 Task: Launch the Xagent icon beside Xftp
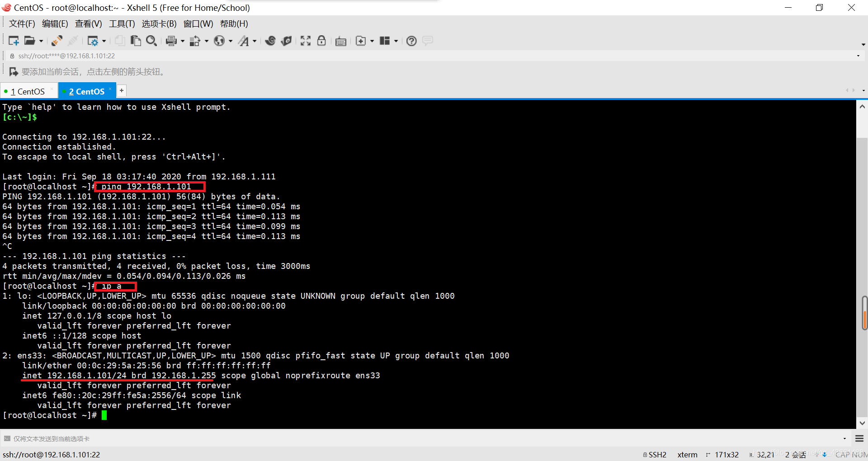[286, 41]
